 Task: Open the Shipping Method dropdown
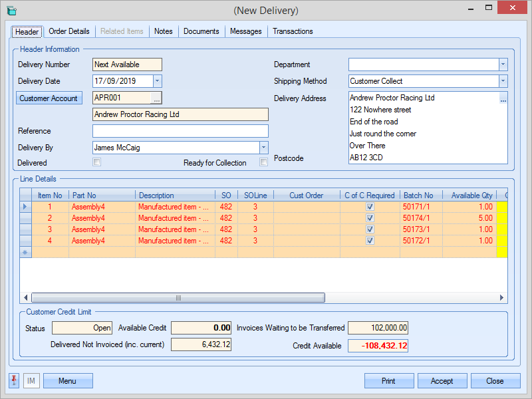point(503,81)
